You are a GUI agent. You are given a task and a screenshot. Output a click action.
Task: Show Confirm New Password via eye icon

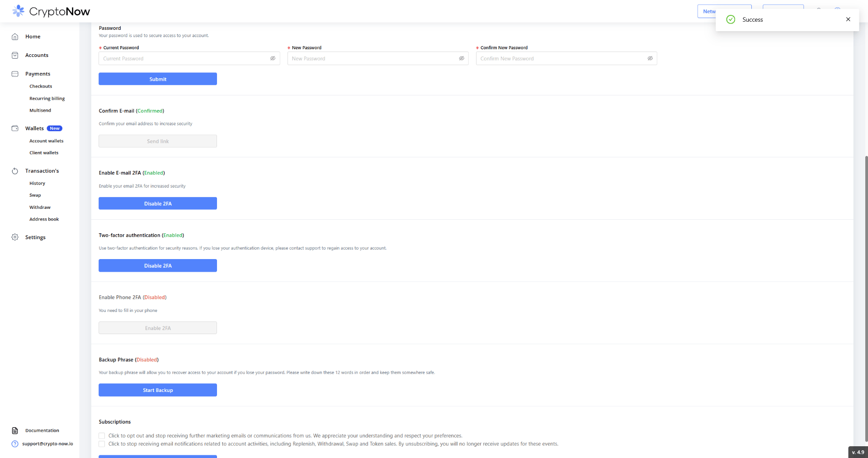coord(650,58)
